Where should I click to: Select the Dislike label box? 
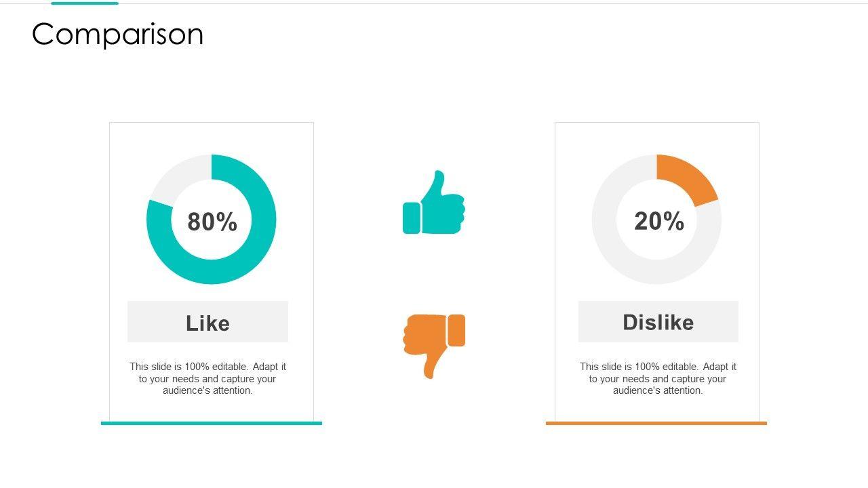tap(658, 322)
